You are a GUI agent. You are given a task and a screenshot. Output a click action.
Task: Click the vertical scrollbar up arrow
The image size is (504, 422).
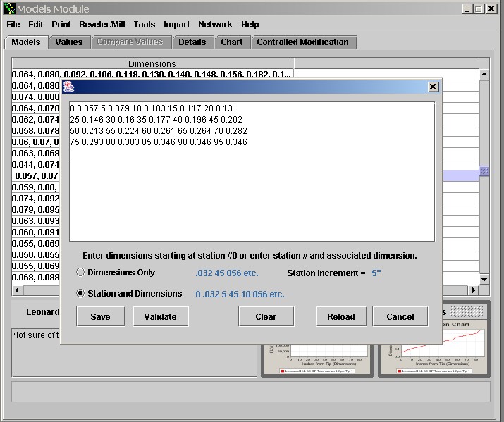pos(484,74)
